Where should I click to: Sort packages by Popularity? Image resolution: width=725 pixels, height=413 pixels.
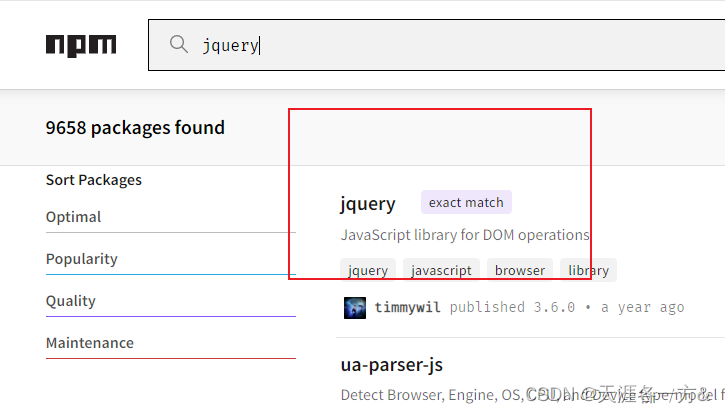[x=82, y=259]
